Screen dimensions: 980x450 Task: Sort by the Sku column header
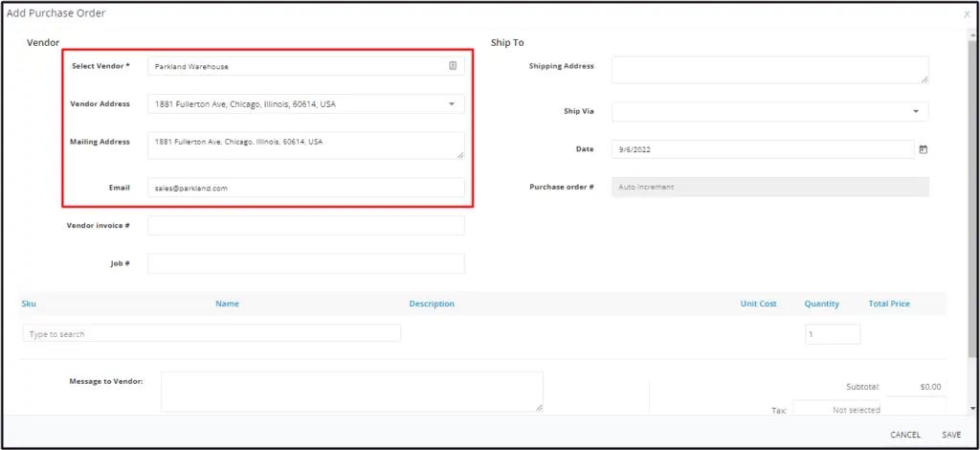(x=28, y=304)
